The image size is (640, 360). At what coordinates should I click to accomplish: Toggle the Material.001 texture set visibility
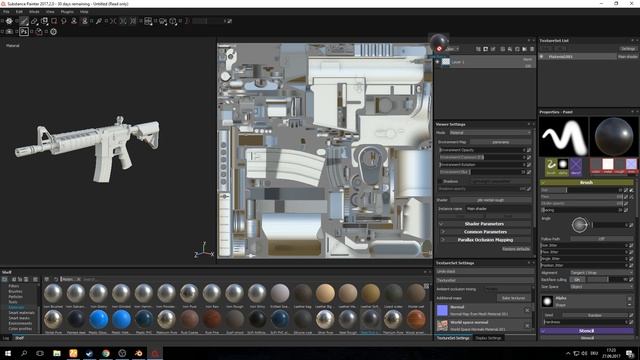(x=542, y=56)
